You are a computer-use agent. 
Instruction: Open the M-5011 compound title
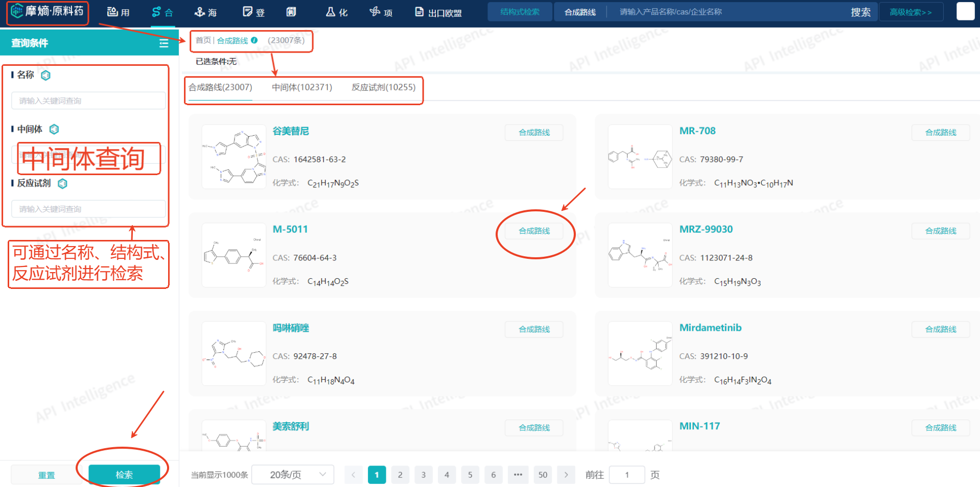(x=290, y=230)
